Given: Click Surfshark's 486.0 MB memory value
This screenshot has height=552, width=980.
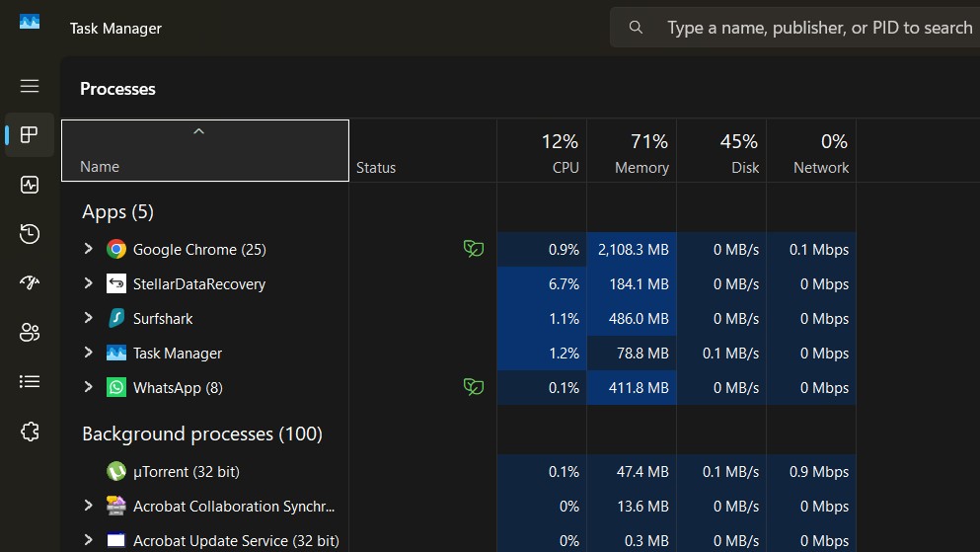Looking at the screenshot, I should 639,319.
